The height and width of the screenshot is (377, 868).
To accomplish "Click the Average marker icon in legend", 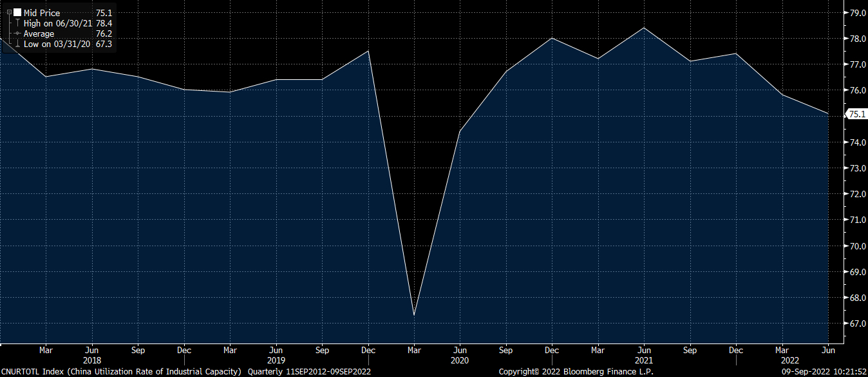I will [x=17, y=34].
